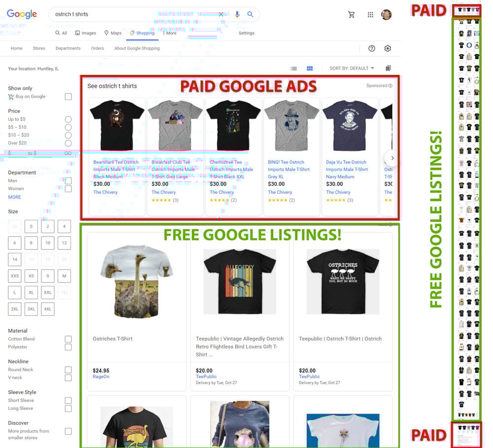The height and width of the screenshot is (448, 493).
Task: Click the minimum price input field
Action: (x=18, y=153)
